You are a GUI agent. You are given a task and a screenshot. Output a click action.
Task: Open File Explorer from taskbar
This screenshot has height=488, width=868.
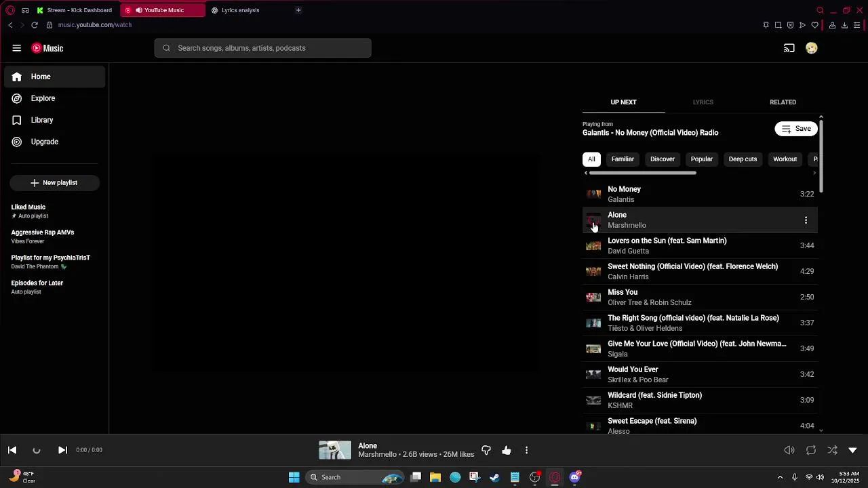pyautogui.click(x=435, y=477)
